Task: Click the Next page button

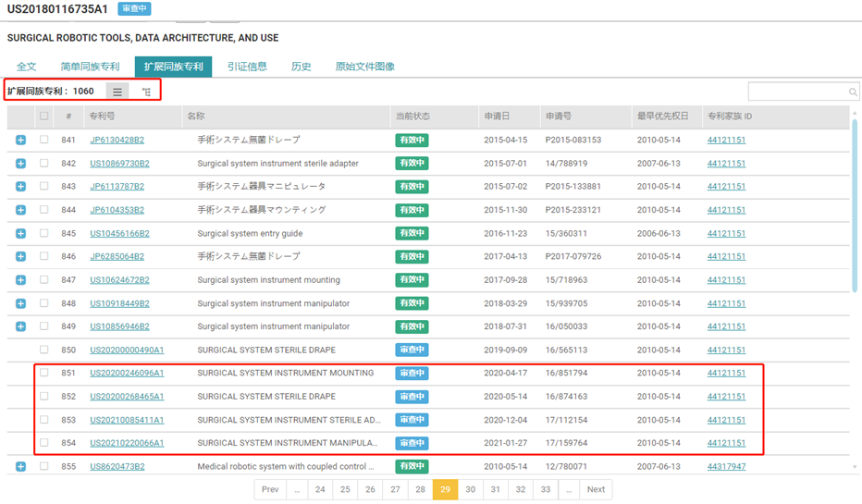Action: (x=596, y=489)
